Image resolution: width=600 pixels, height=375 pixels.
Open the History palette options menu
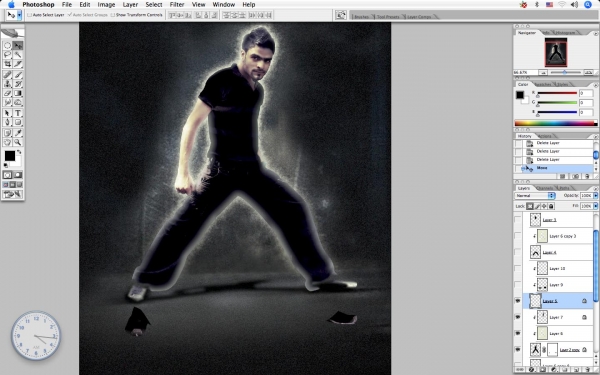pyautogui.click(x=596, y=136)
